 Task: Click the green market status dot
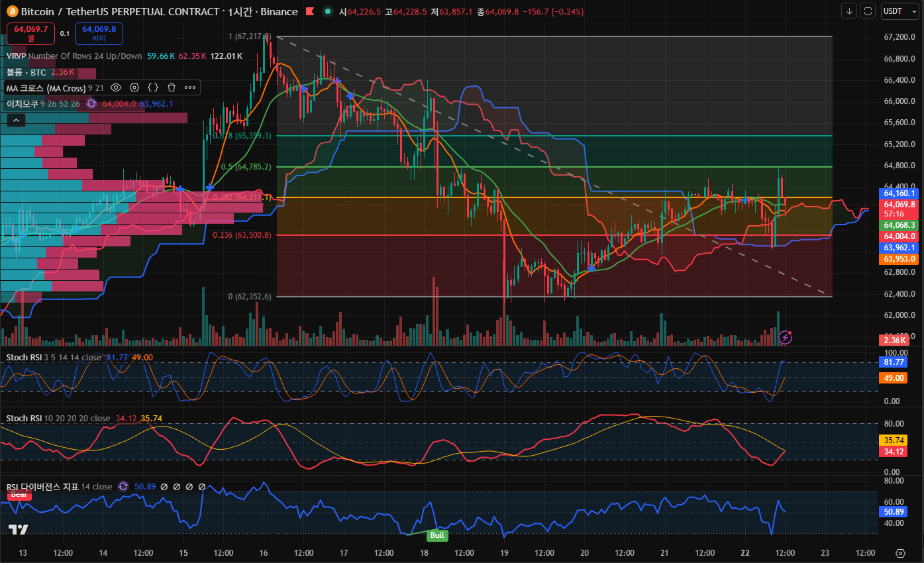328,11
